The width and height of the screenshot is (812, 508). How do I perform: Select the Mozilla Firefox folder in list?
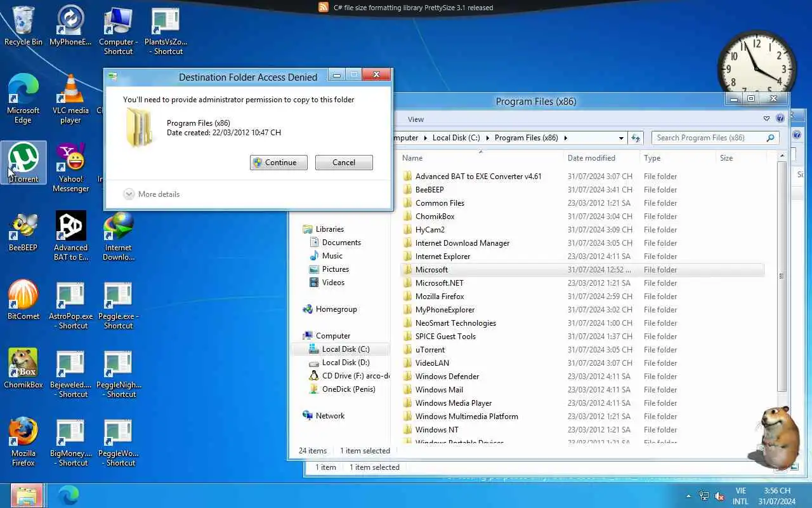[x=440, y=297]
